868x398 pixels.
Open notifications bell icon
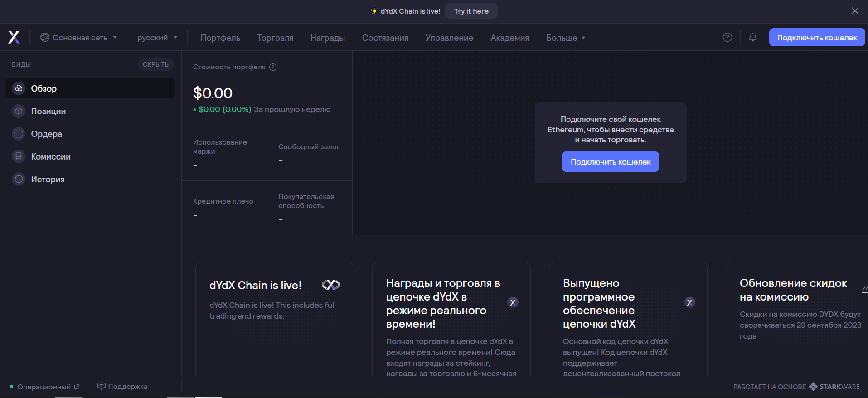[752, 38]
